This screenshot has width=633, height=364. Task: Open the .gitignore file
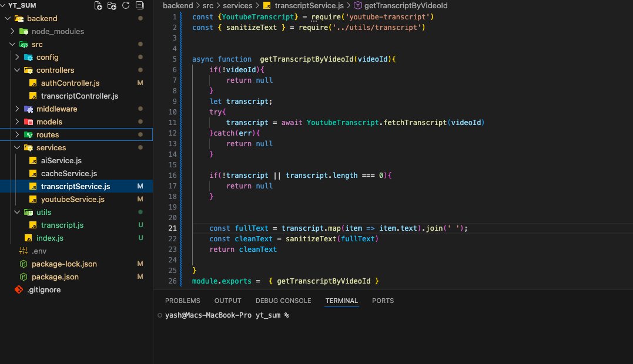point(44,289)
